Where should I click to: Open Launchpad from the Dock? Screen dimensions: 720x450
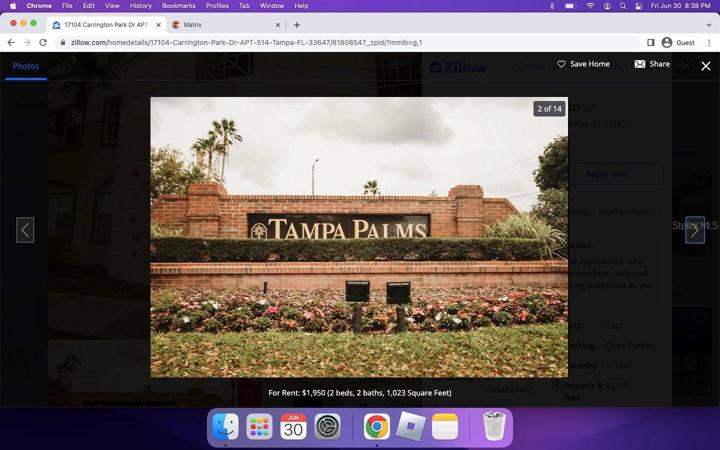(259, 427)
